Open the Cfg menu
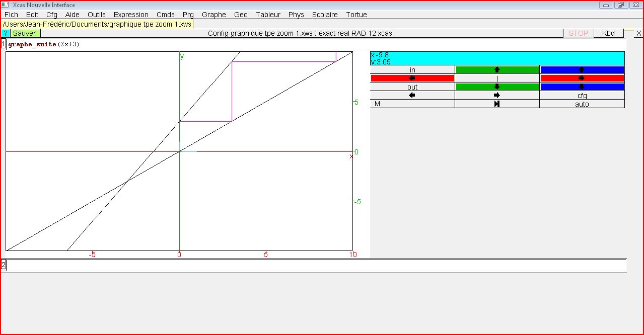Screen dimensions: 644x335 click(x=52, y=15)
